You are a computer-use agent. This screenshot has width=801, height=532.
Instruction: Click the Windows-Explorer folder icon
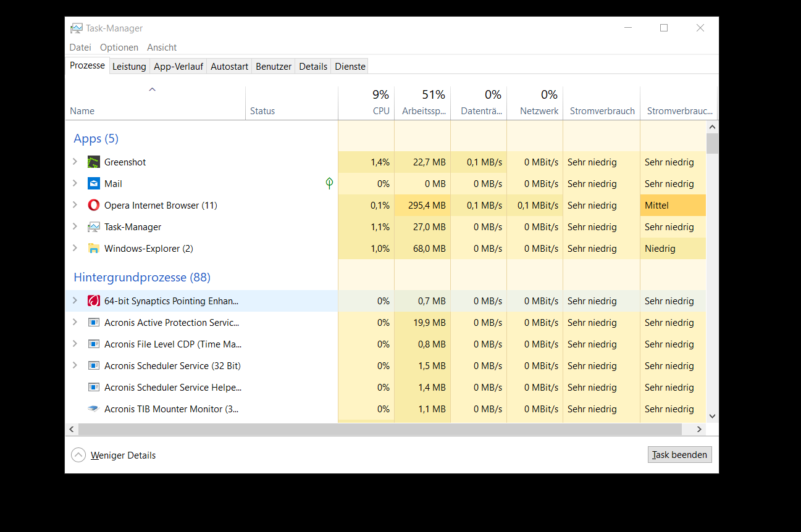(94, 249)
